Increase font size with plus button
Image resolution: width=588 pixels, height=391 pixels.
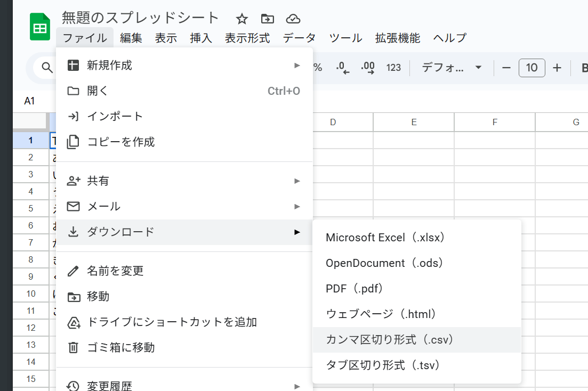[557, 68]
